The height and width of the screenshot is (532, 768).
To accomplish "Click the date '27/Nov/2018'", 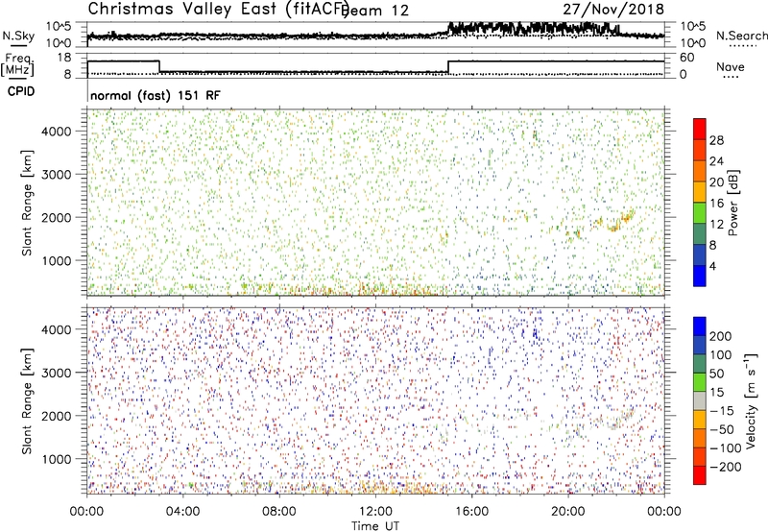I will pos(613,9).
